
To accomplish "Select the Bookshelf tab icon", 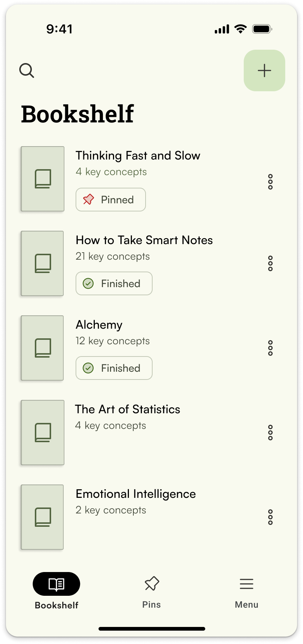I will tap(56, 585).
